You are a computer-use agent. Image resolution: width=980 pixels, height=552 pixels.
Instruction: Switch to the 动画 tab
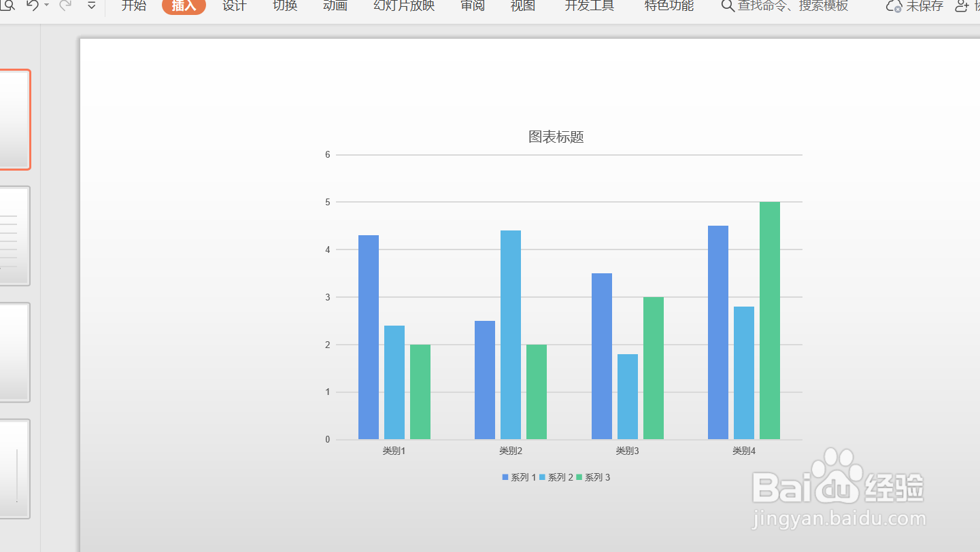coord(335,6)
